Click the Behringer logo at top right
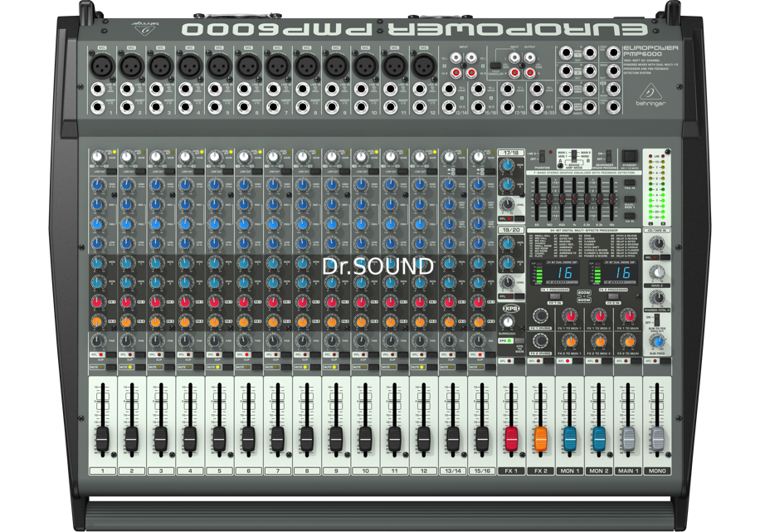Screen dimensions: 760x532 (x=650, y=95)
